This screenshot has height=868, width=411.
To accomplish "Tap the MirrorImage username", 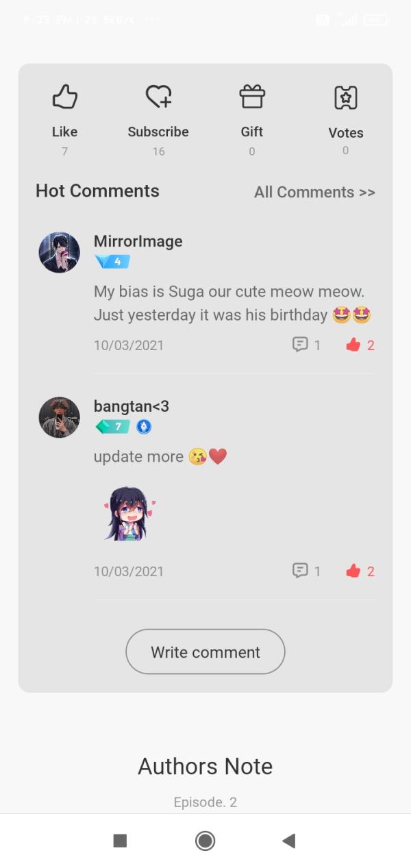I will click(x=138, y=241).
